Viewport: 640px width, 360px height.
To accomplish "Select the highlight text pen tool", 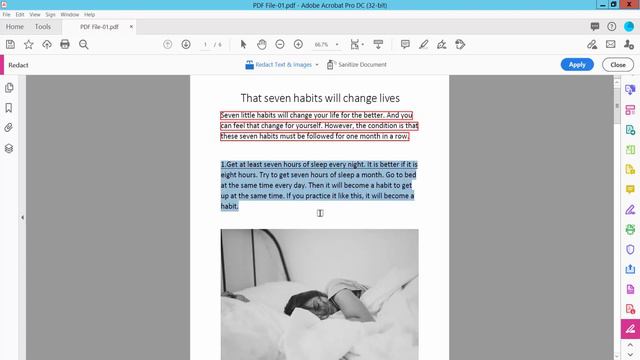I will pos(424,44).
